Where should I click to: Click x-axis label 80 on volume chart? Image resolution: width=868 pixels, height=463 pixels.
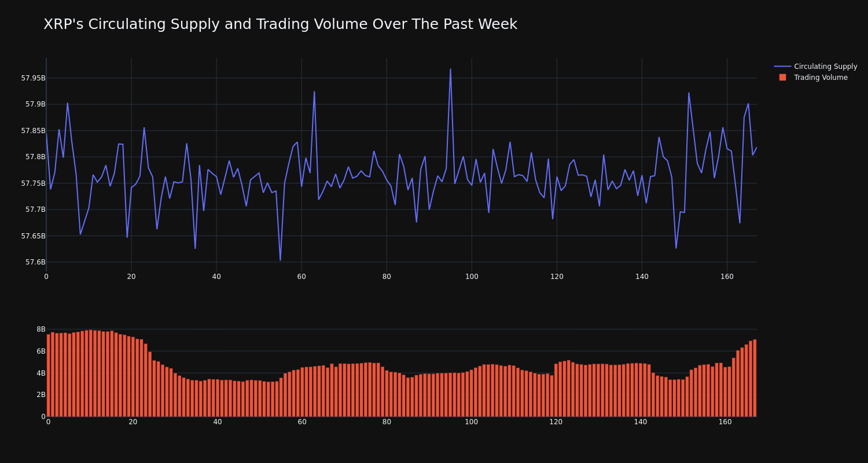click(387, 422)
